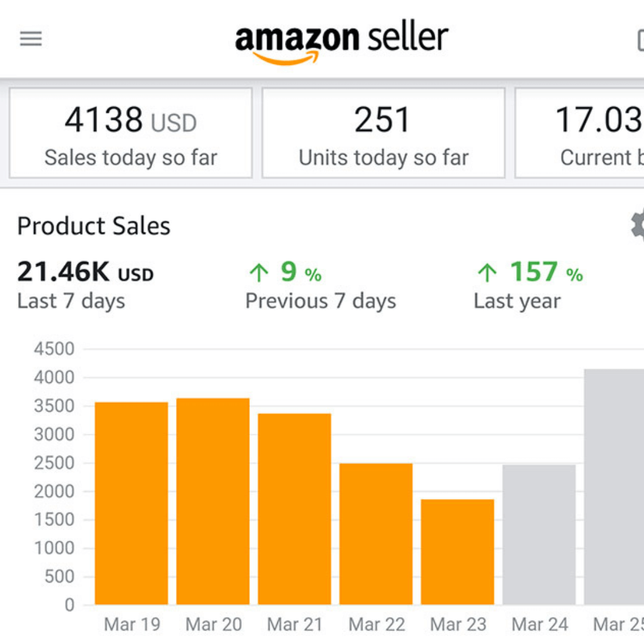Select the Mar 21 orange bar
Screen dimensions: 644x644
[295, 509]
